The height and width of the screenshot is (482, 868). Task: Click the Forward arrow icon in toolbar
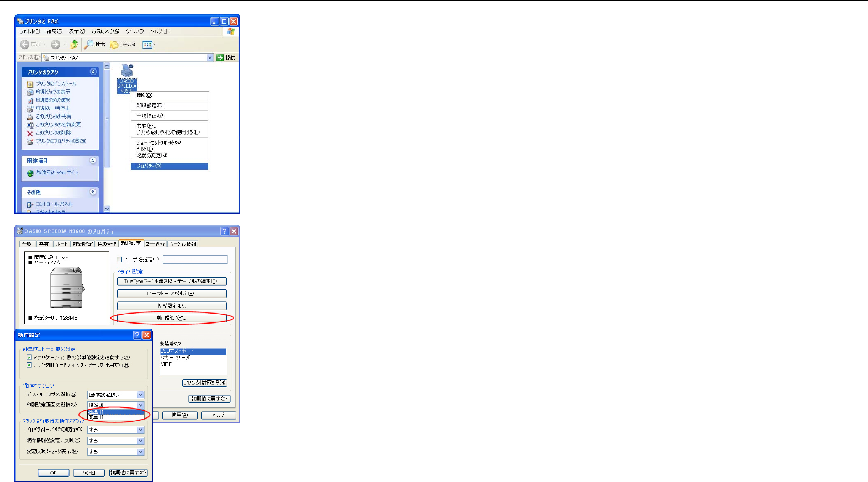55,45
